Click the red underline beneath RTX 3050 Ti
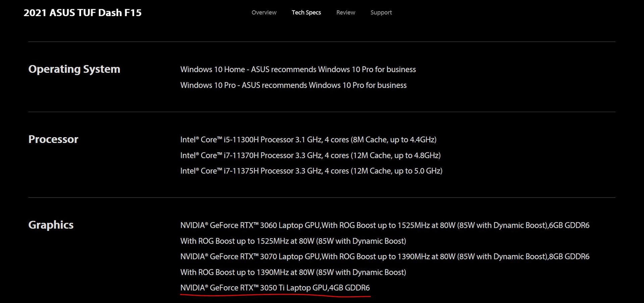Image resolution: width=644 pixels, height=303 pixels. click(275, 296)
